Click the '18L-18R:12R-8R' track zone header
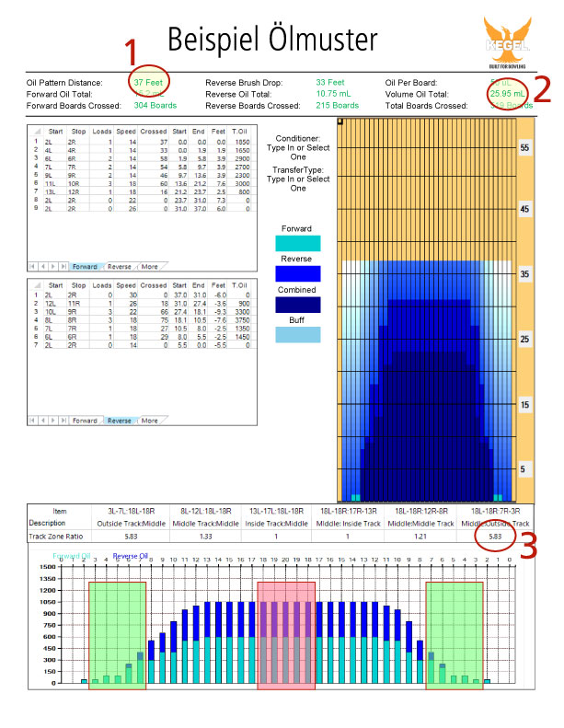The image size is (564, 728). 421,511
